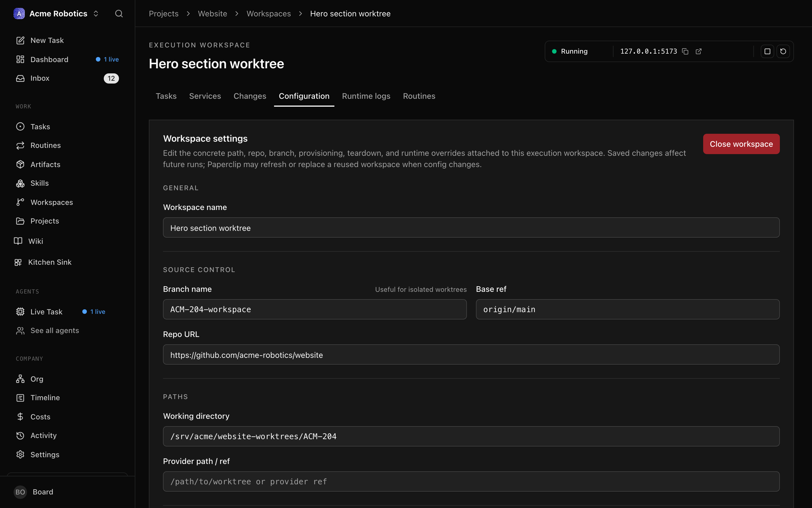Click the Timeline icon
The width and height of the screenshot is (812, 508).
coord(20,397)
